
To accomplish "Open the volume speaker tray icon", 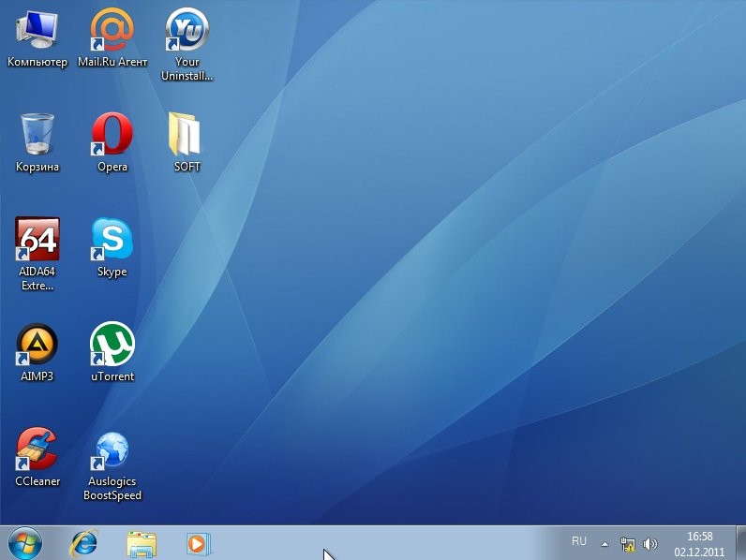I will (x=649, y=544).
